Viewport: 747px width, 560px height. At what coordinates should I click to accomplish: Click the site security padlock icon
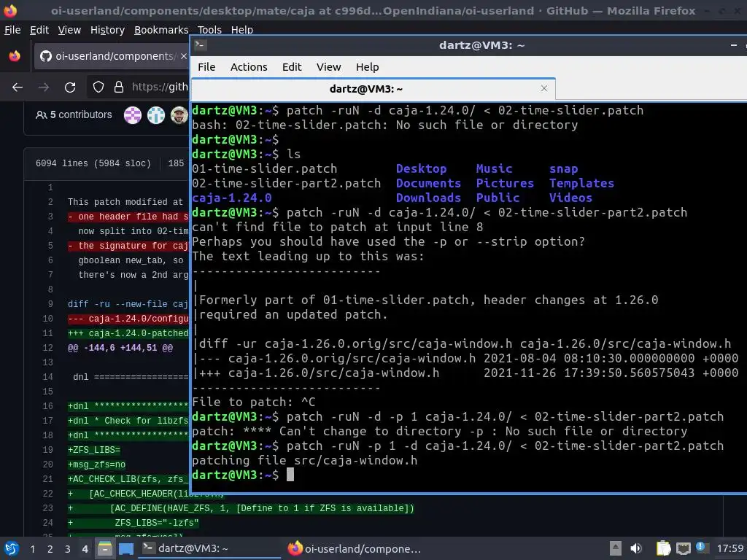coord(119,87)
